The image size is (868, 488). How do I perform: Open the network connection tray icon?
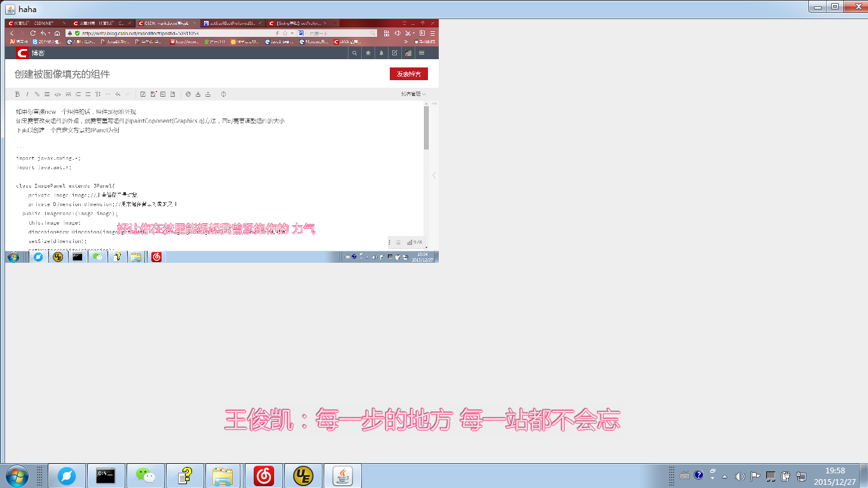pos(801,476)
